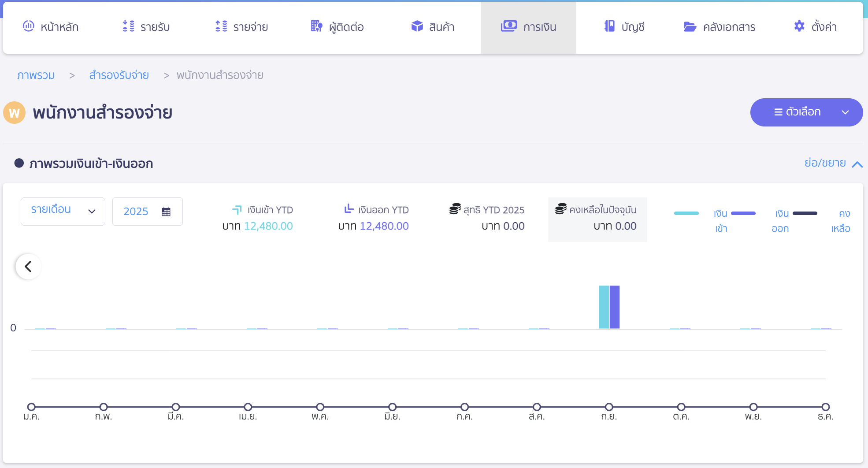The image size is (868, 468).
Task: Click the คงเหลือในปัจจุบัน coins icon
Action: point(561,209)
